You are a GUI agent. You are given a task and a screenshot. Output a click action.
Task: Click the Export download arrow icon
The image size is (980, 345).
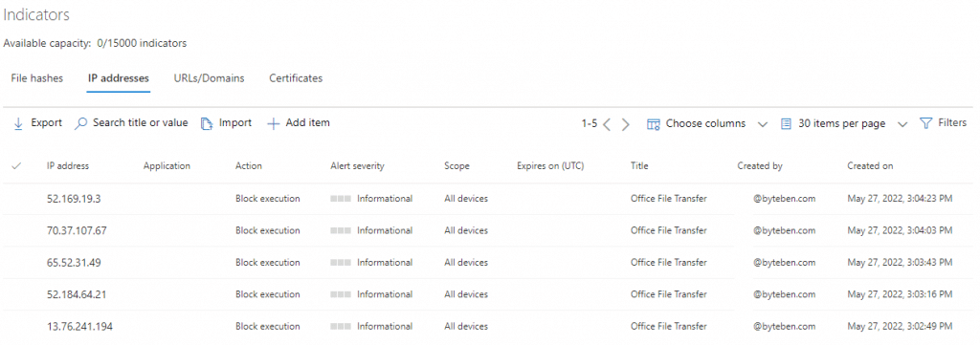pos(18,123)
